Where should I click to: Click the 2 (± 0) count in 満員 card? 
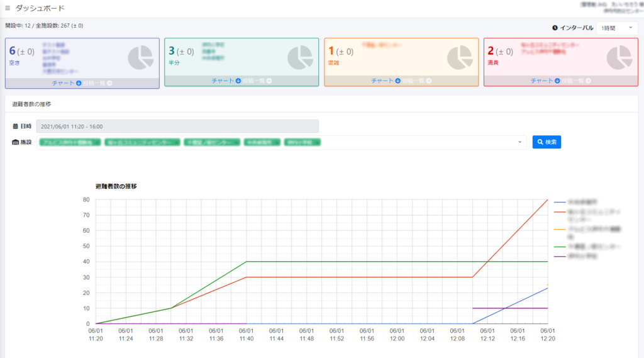500,51
